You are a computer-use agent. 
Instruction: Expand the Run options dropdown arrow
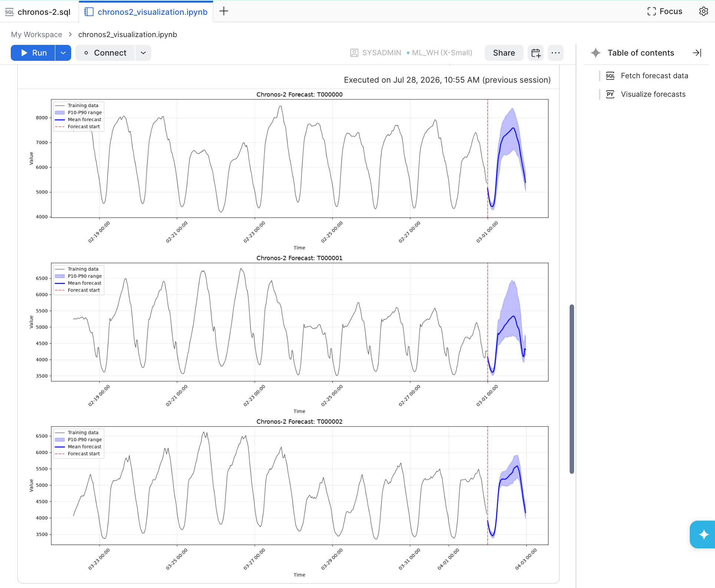63,53
